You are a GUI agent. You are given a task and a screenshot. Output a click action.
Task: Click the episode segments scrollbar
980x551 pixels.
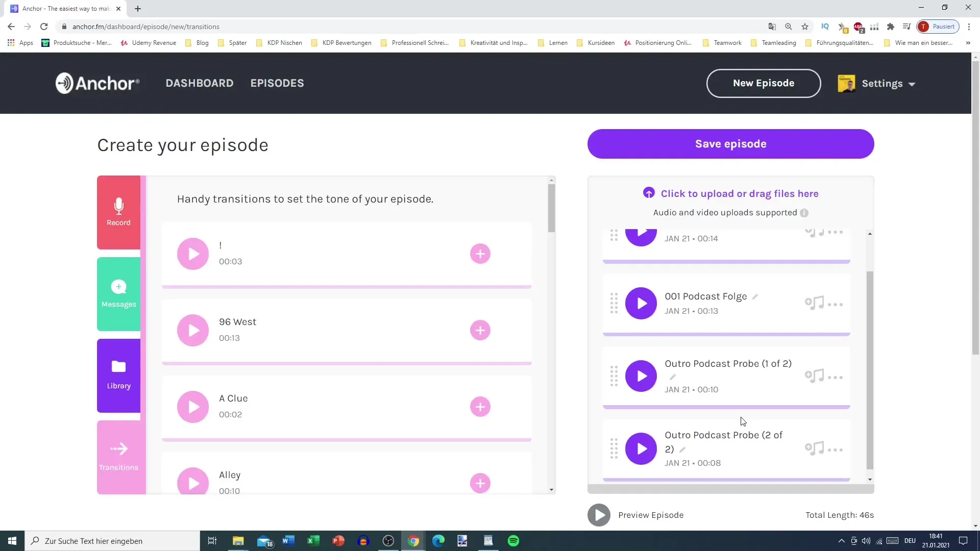click(870, 370)
